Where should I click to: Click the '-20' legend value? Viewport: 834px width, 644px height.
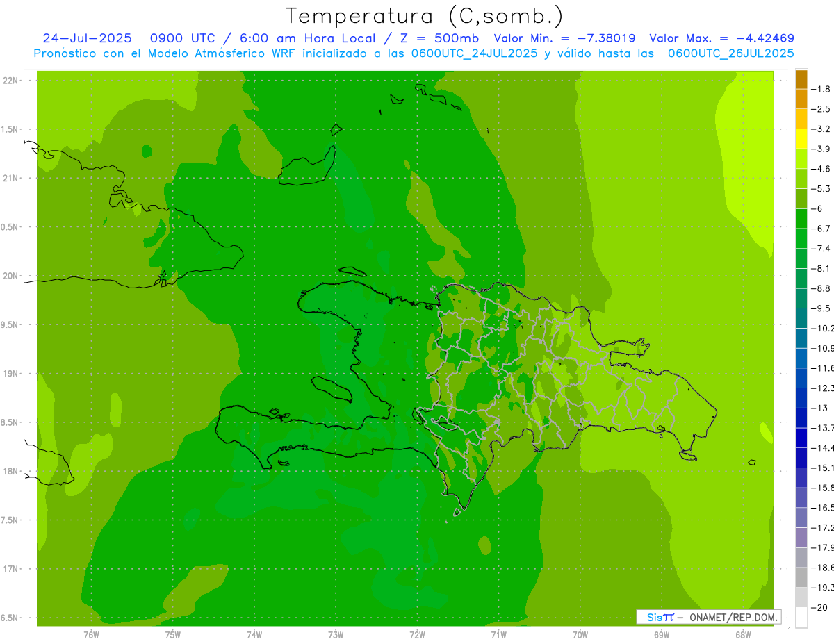pos(820,608)
